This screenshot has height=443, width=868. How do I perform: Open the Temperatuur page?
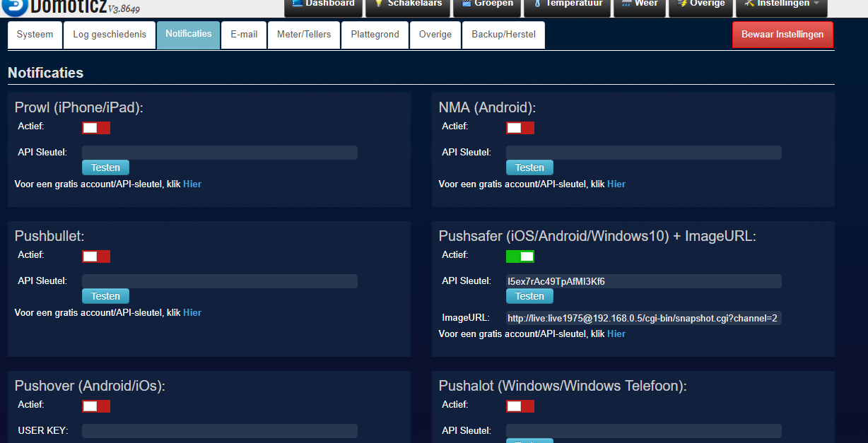[x=568, y=7]
